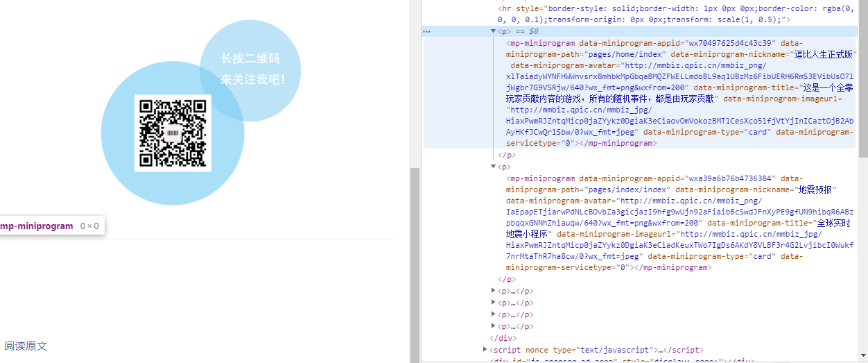Click the js_sponsor_ad_area div line

[621, 361]
